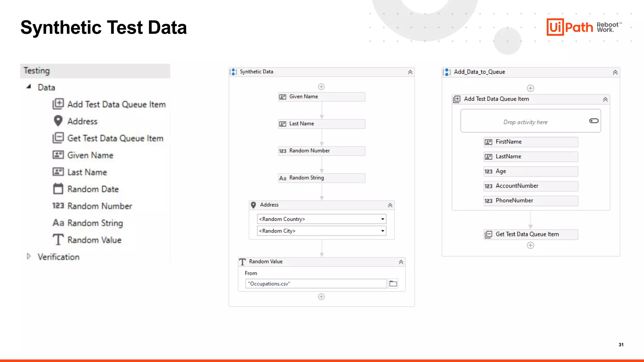Click the Random String activity in workflow

click(x=321, y=178)
